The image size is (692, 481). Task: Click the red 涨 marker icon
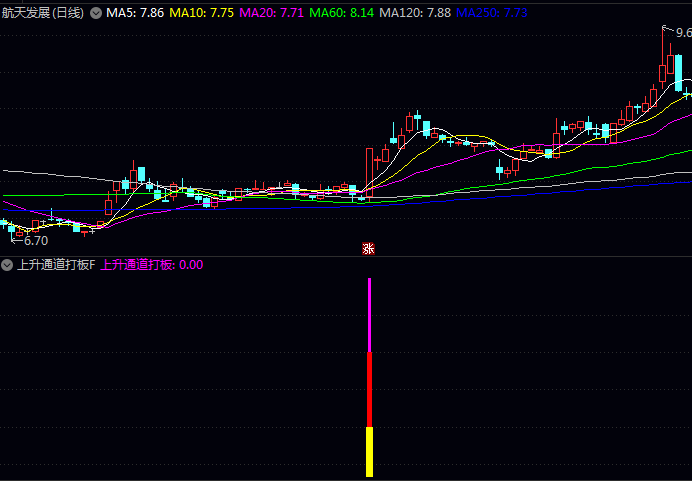pos(369,249)
